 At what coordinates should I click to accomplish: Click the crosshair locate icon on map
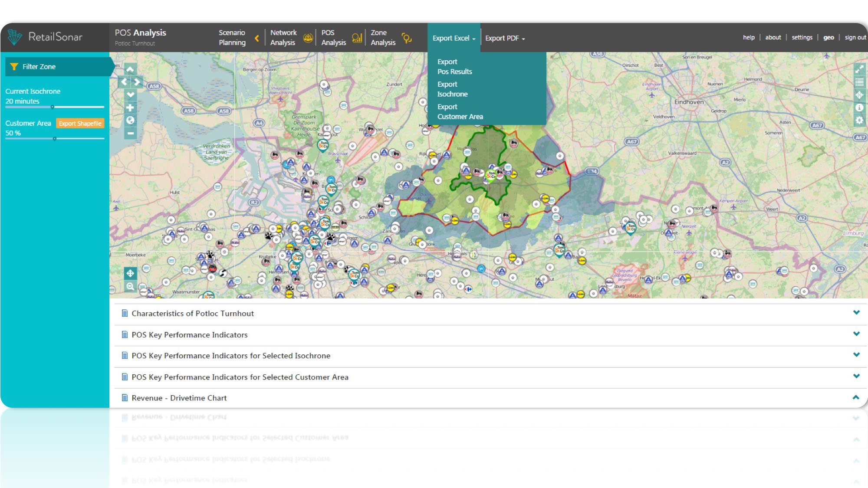pyautogui.click(x=859, y=95)
